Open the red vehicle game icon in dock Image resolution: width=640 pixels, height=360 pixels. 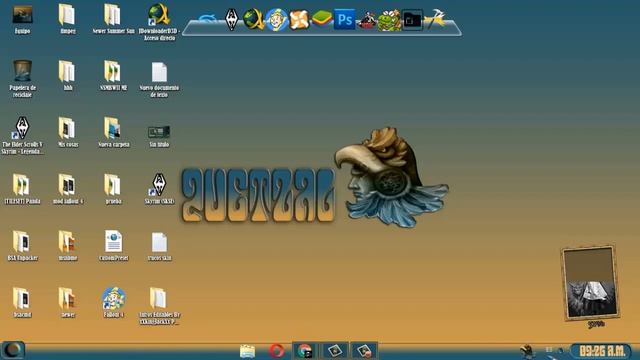coord(367,20)
